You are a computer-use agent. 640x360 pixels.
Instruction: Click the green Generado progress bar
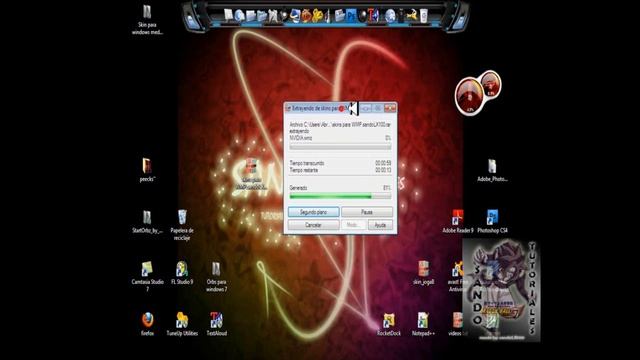pos(340,196)
